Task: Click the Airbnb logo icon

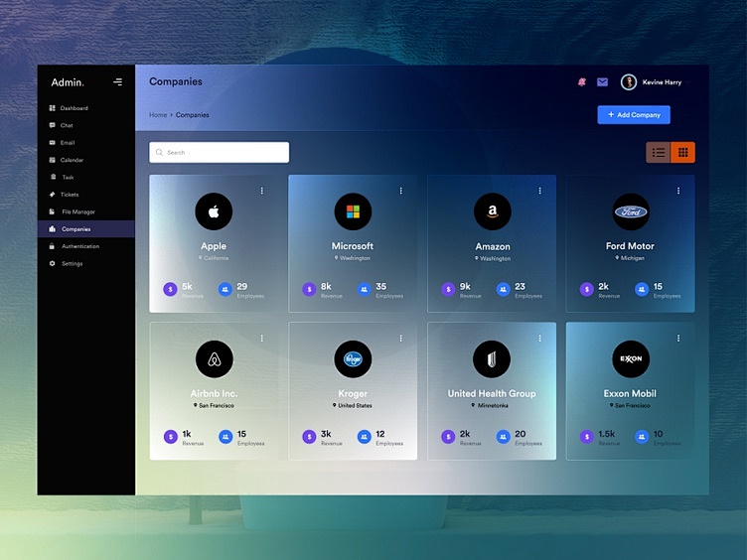Action: click(214, 358)
